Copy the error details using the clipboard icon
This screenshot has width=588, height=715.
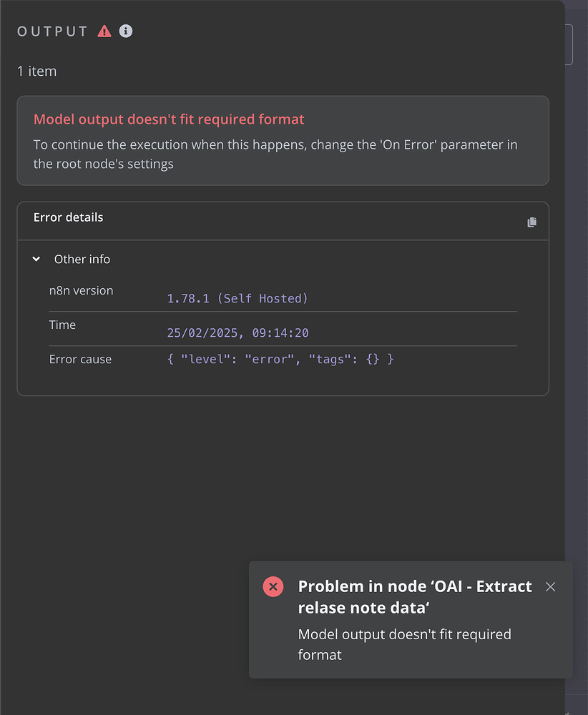point(532,222)
